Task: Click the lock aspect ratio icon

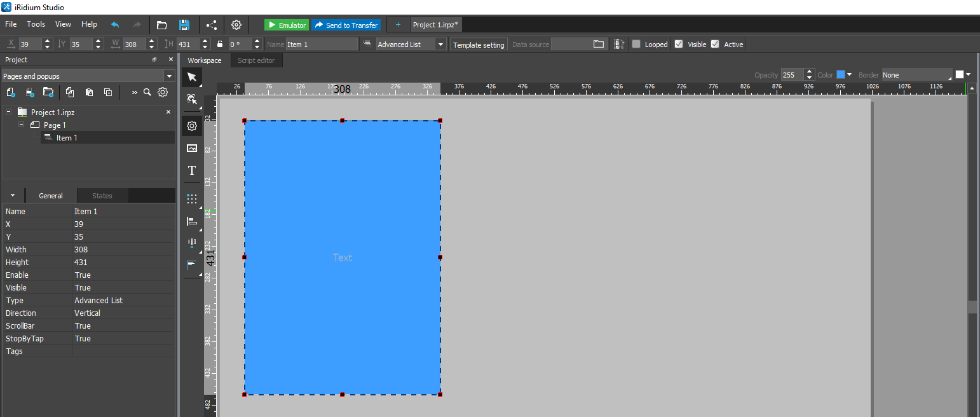Action: point(220,44)
